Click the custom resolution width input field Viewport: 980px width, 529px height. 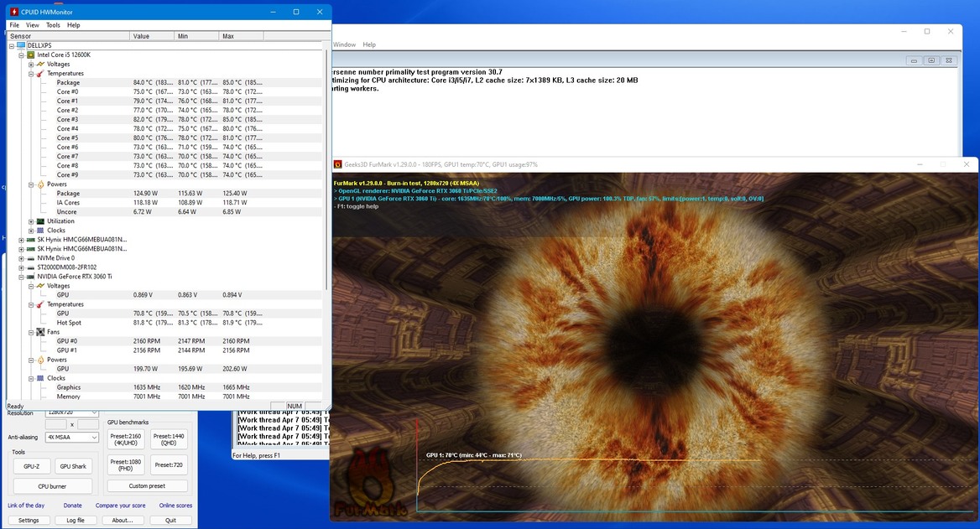click(x=56, y=424)
